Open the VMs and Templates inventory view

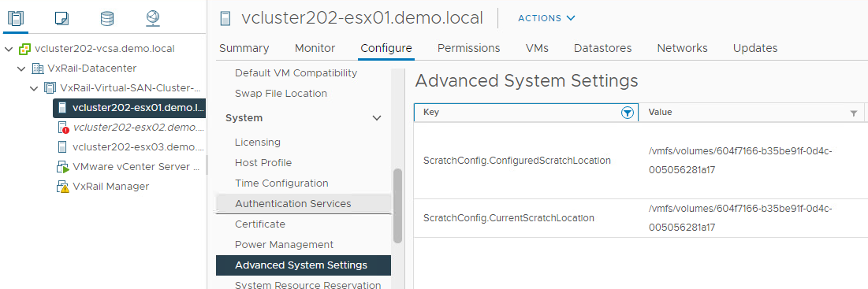[62, 18]
